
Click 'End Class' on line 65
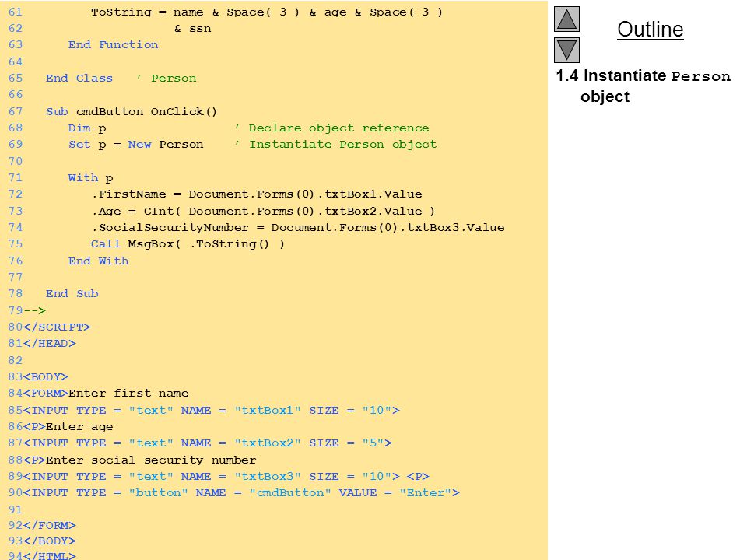[x=79, y=78]
